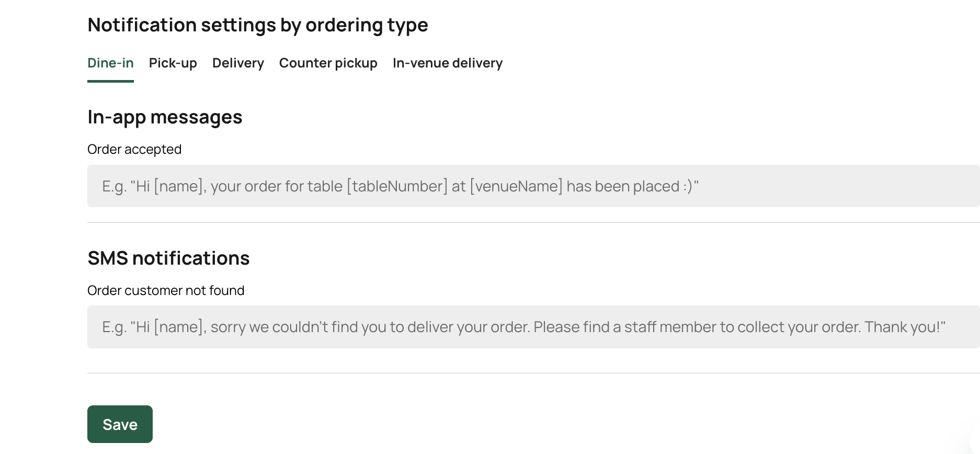Image resolution: width=980 pixels, height=454 pixels.
Task: Click "[venueName]" in the placeholder text
Action: [516, 186]
